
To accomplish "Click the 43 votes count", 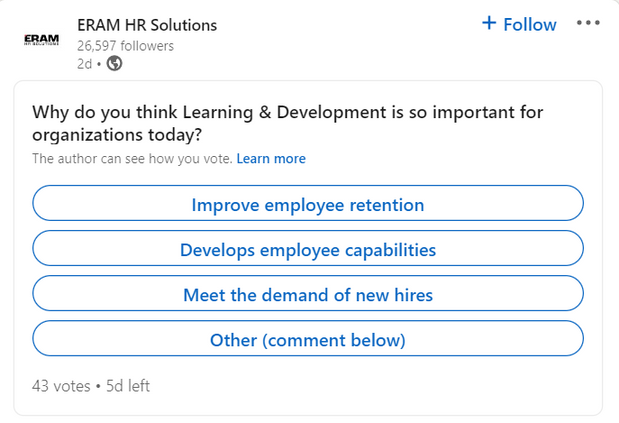I will pos(61,386).
